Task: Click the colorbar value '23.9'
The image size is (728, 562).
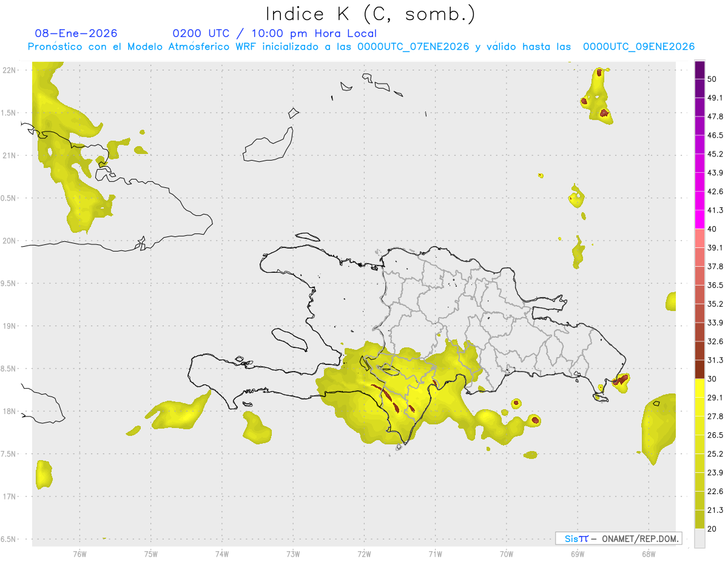Action: click(715, 473)
